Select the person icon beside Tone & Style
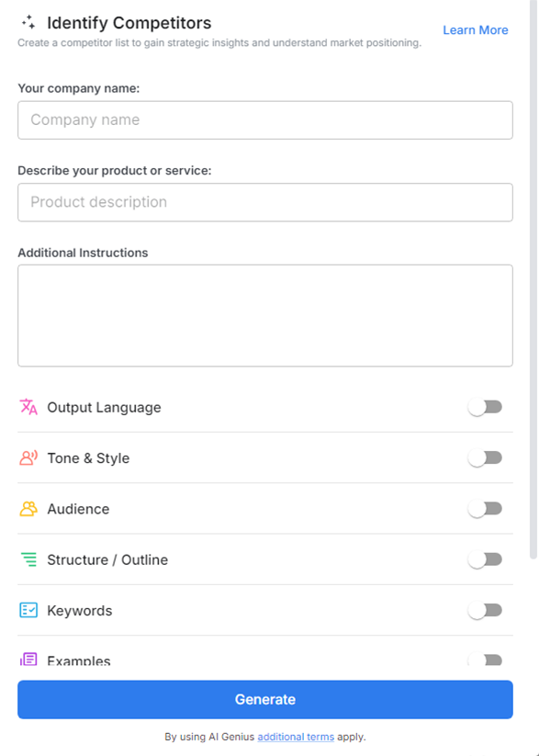 (x=27, y=457)
